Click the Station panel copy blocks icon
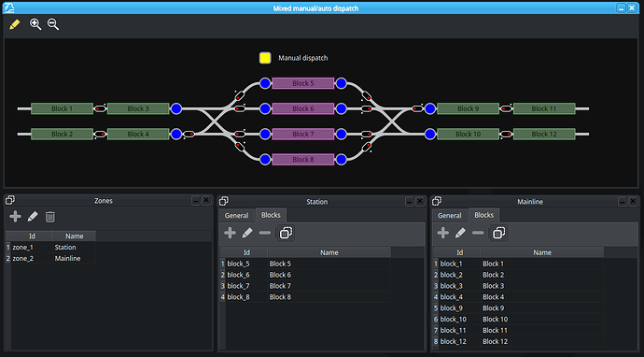Screen dimensions: 644x357 click(286, 234)
